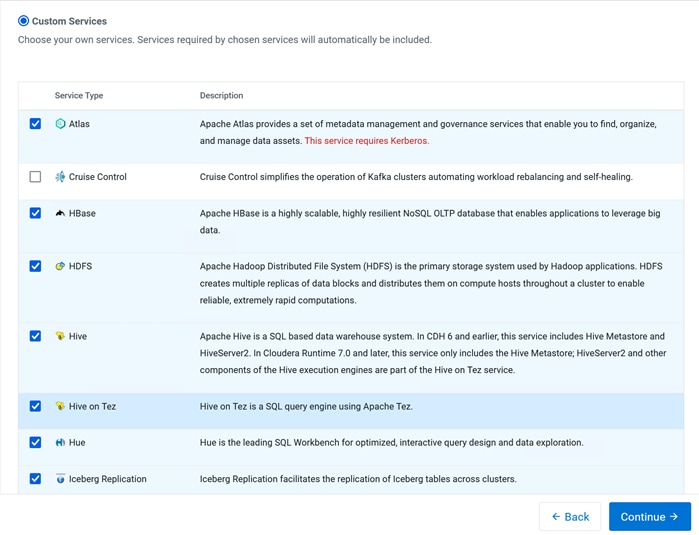Toggle the Hive on Tez checkbox

click(35, 406)
